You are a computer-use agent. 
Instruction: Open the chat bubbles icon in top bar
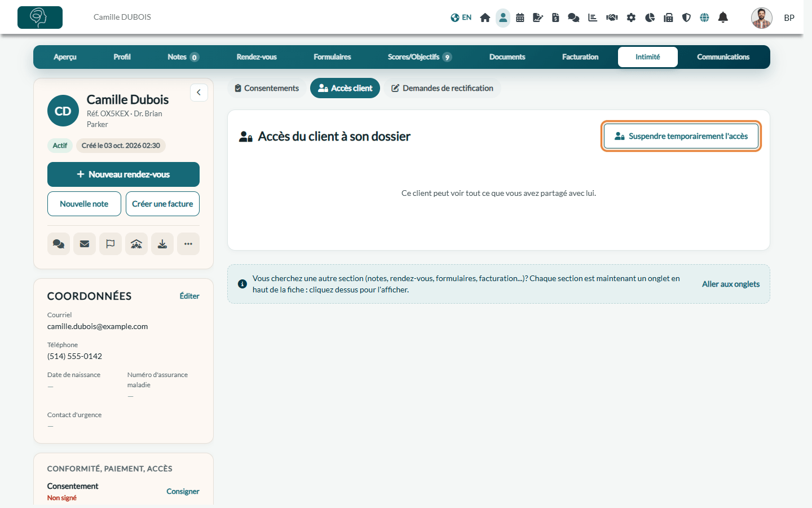(x=573, y=17)
